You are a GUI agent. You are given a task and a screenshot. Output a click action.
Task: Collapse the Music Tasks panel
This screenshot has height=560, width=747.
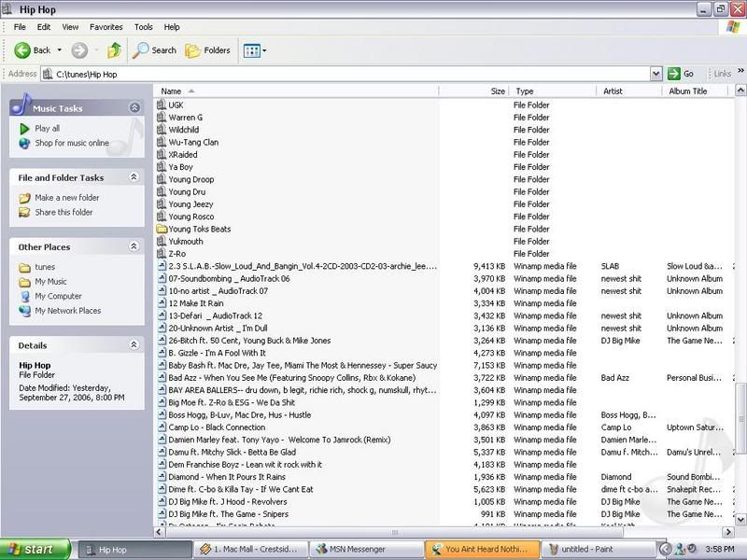pyautogui.click(x=134, y=108)
